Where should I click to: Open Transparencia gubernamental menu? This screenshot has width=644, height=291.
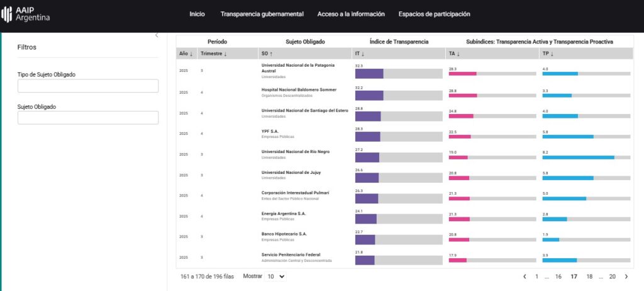pyautogui.click(x=262, y=14)
